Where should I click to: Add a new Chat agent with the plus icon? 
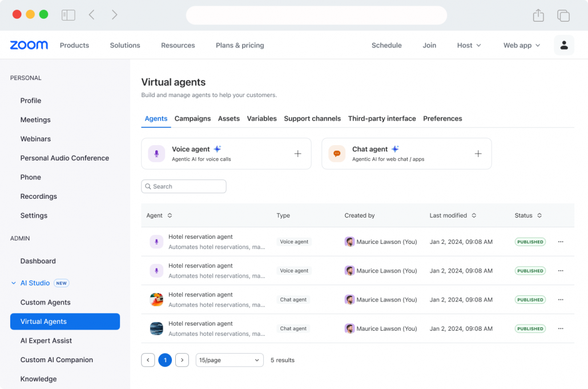point(478,154)
